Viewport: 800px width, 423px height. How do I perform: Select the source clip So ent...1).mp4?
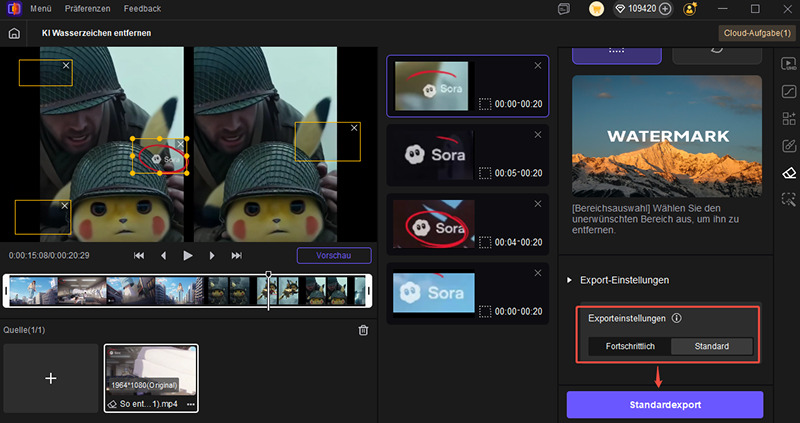151,378
